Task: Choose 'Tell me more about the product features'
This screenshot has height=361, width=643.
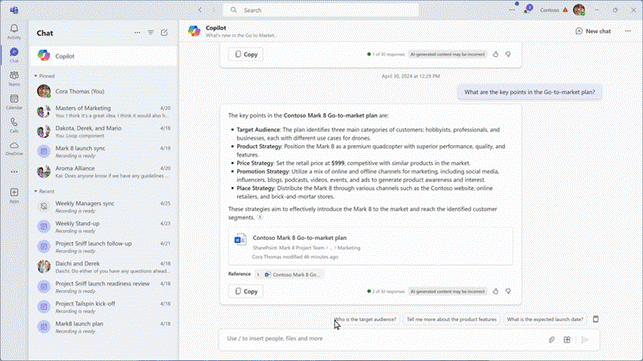Action: [451, 319]
